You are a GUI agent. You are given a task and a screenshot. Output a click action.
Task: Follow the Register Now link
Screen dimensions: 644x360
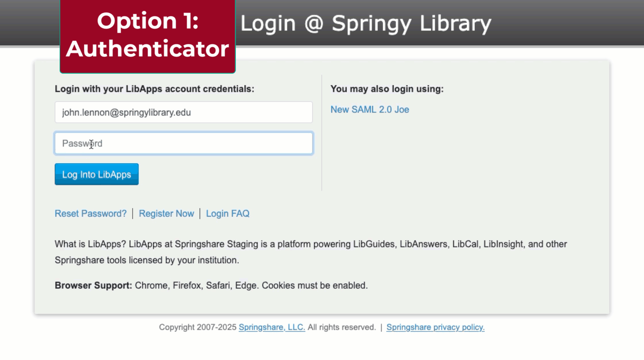166,214
